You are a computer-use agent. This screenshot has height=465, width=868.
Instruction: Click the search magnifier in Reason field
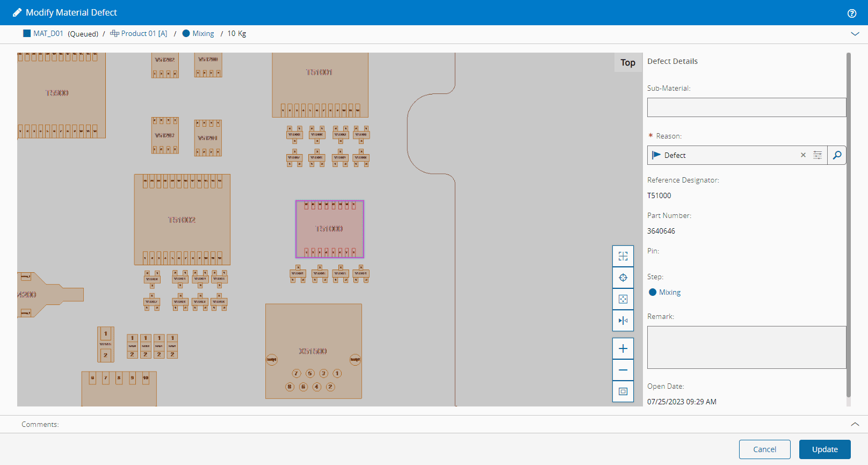pos(837,155)
